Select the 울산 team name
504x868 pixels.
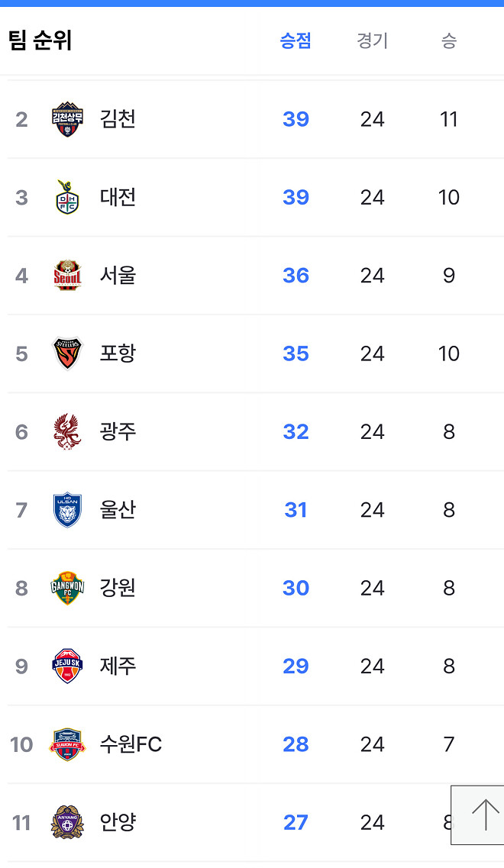point(118,510)
